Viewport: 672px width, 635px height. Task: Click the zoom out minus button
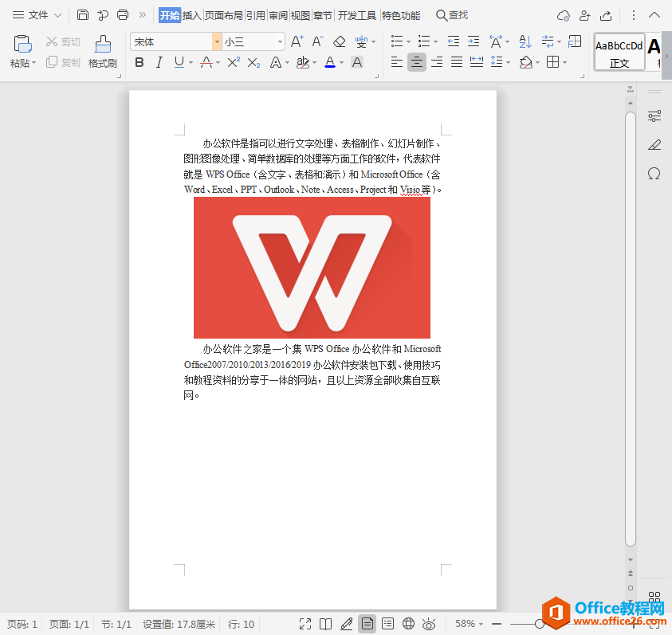[x=497, y=624]
